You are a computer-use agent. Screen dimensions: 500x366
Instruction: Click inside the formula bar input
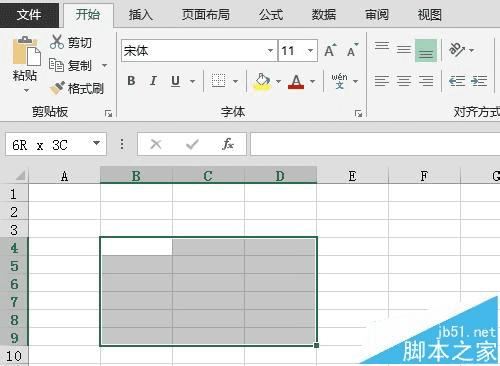(x=375, y=144)
